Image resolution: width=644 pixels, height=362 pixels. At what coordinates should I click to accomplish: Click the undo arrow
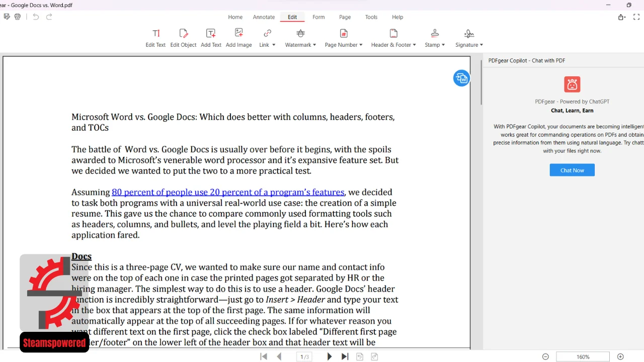pos(36,17)
